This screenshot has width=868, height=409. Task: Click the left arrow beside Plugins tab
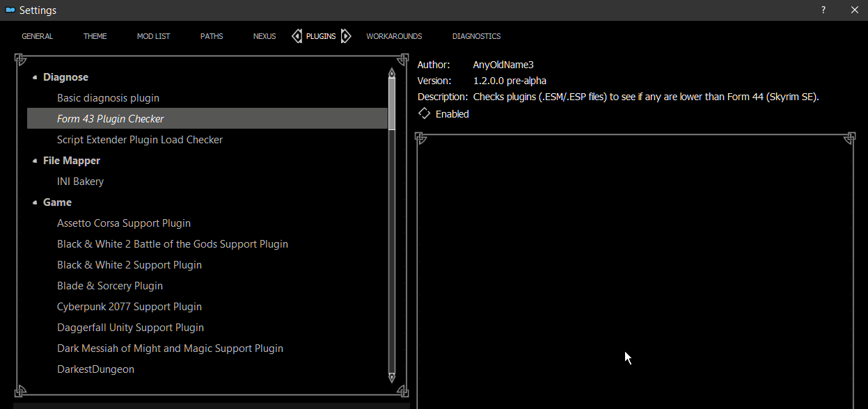pyautogui.click(x=297, y=36)
